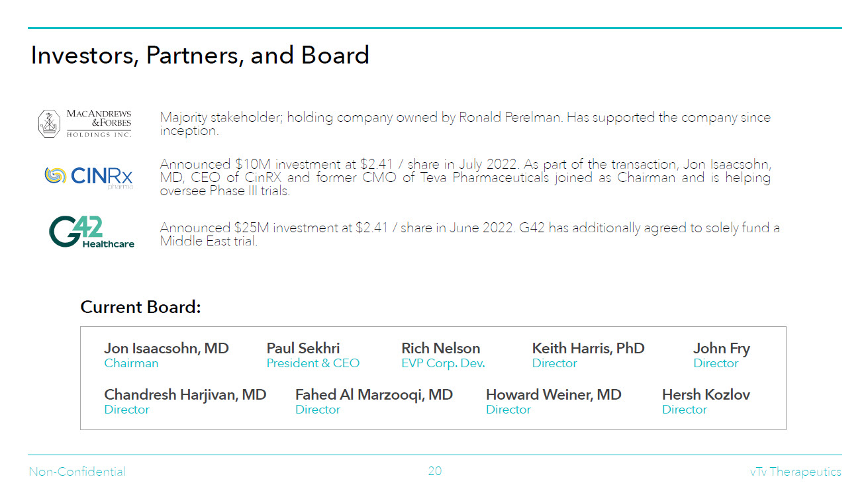Screen dimensions: 868x485
Task: Click the 'President & CEO' title label
Action: coord(313,363)
